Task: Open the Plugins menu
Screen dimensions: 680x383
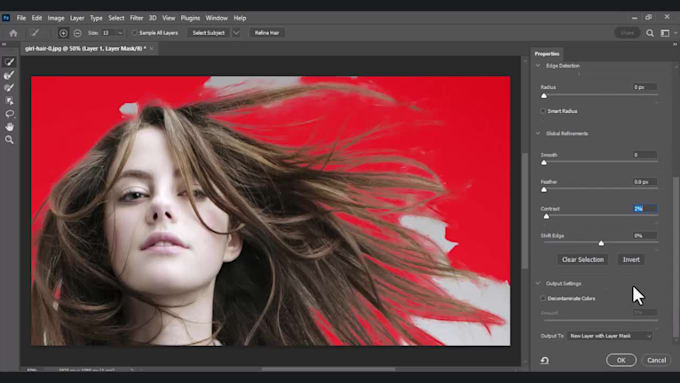Action: [190, 18]
